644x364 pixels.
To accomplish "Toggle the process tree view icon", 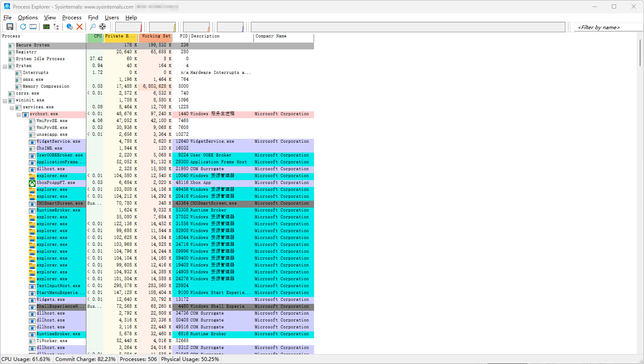I will [56, 26].
